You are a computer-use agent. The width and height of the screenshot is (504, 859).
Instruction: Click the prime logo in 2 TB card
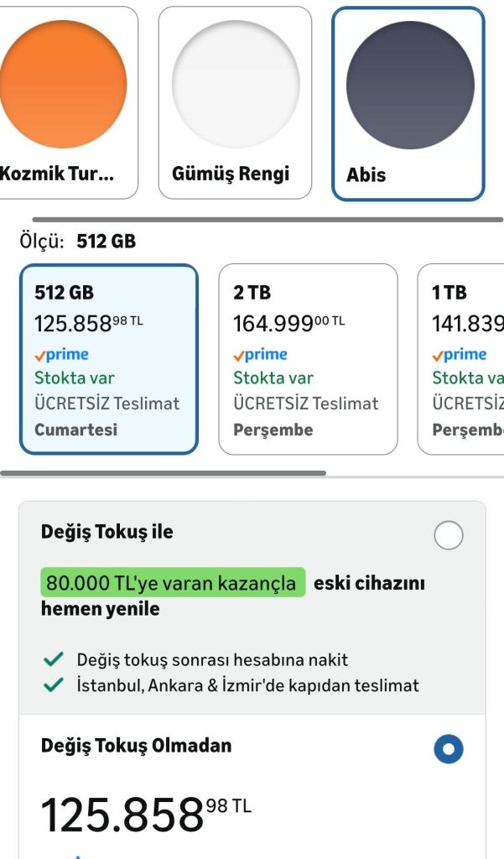tap(260, 354)
